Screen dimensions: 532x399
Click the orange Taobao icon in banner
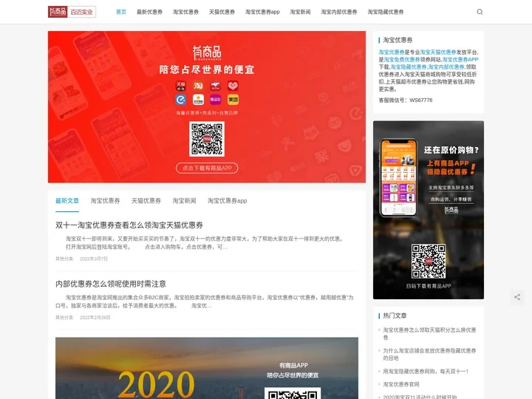(198, 86)
